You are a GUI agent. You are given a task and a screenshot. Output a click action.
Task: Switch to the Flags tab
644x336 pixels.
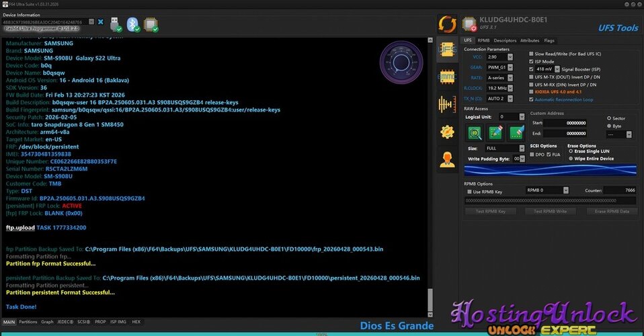pyautogui.click(x=549, y=41)
